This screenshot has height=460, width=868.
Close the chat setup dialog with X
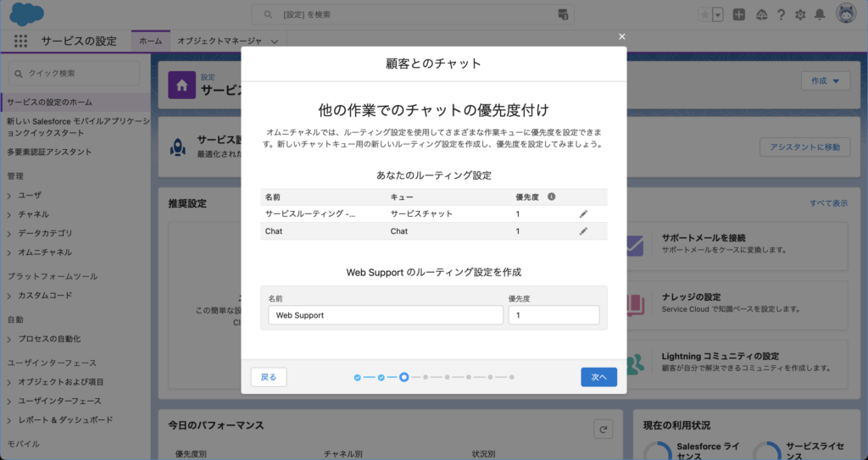(x=621, y=36)
